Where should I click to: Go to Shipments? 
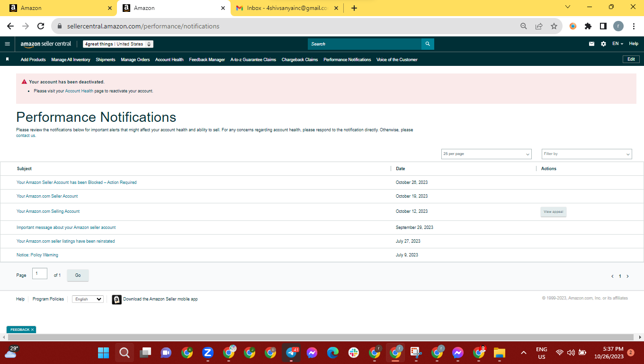pyautogui.click(x=106, y=60)
